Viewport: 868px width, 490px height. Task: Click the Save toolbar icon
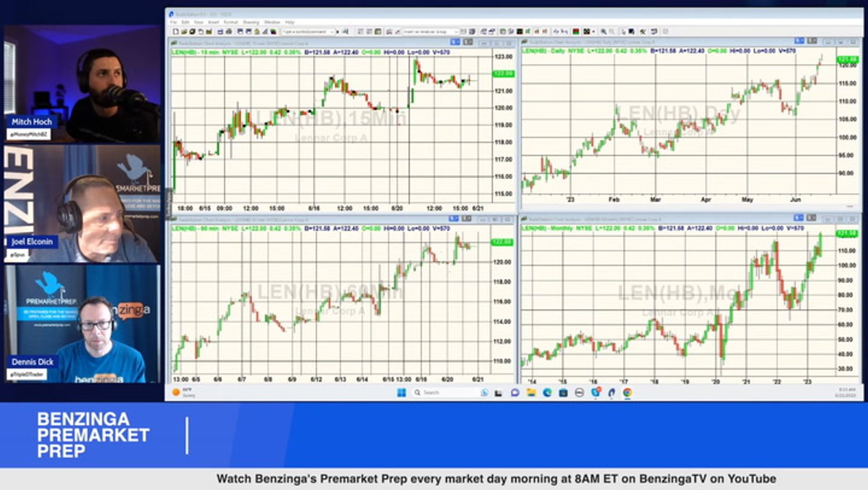click(x=193, y=31)
